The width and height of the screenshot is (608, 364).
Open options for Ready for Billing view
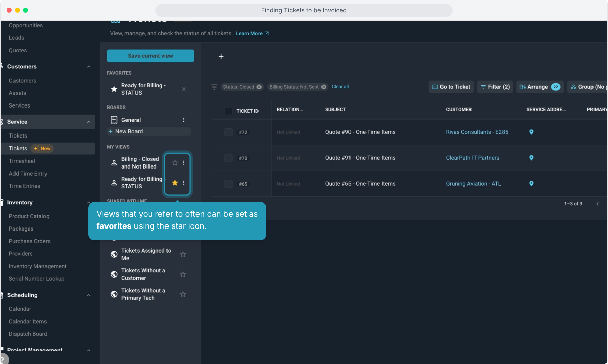pos(184,183)
